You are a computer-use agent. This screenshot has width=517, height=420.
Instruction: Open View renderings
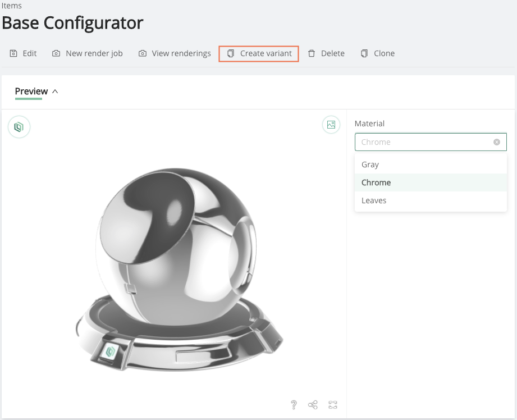tap(175, 53)
